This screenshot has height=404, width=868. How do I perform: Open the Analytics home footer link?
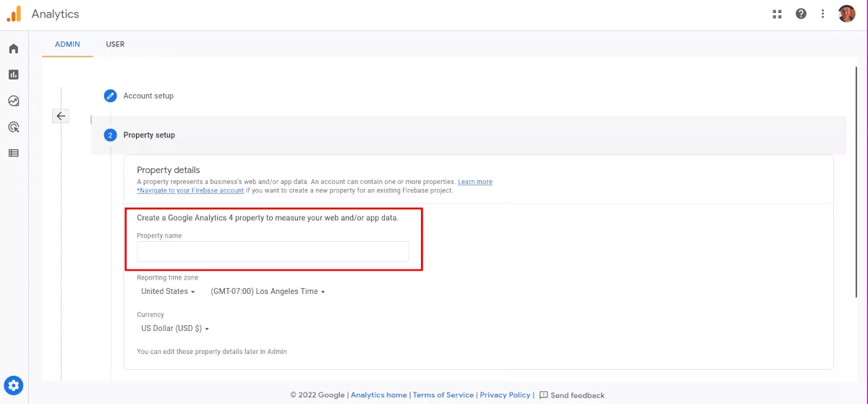point(379,395)
